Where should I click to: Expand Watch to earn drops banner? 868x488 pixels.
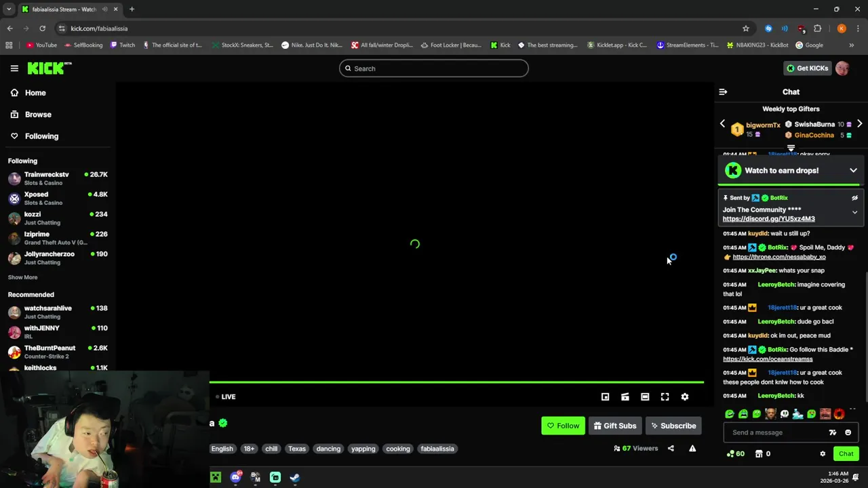tap(853, 171)
